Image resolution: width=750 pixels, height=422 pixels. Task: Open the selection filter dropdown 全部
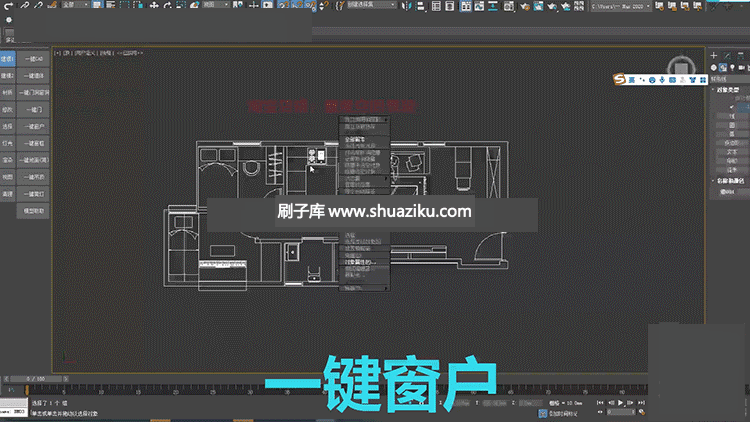[x=75, y=5]
